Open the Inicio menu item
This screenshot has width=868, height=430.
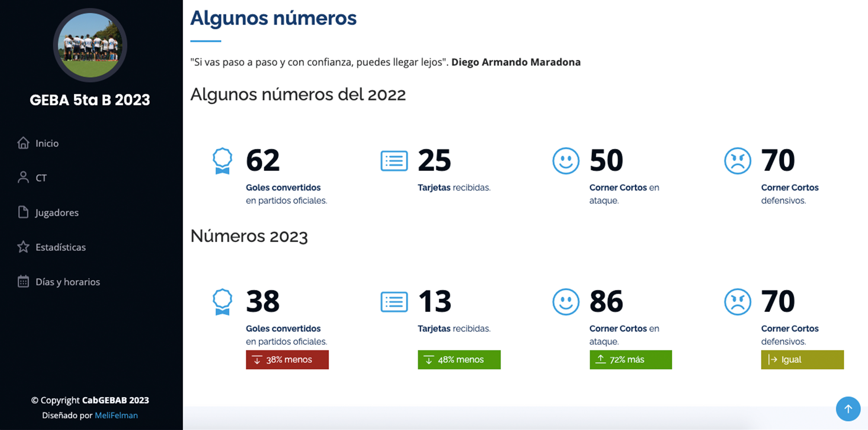pyautogui.click(x=47, y=143)
